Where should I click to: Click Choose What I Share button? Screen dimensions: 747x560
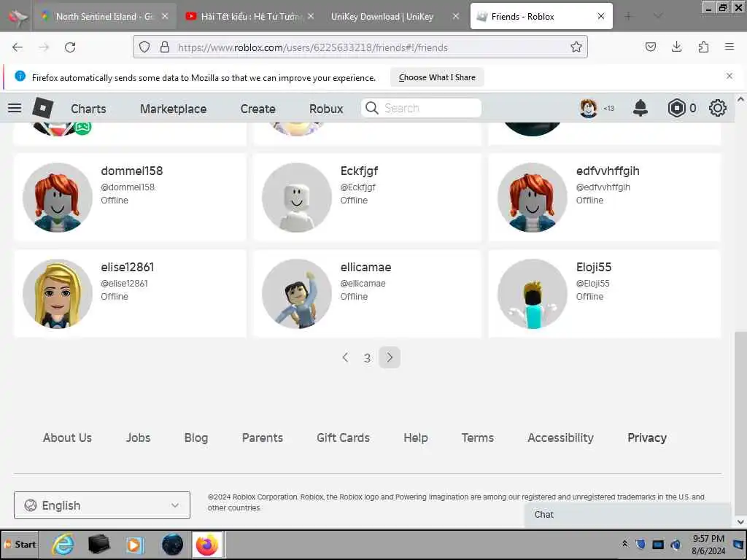[x=437, y=77]
